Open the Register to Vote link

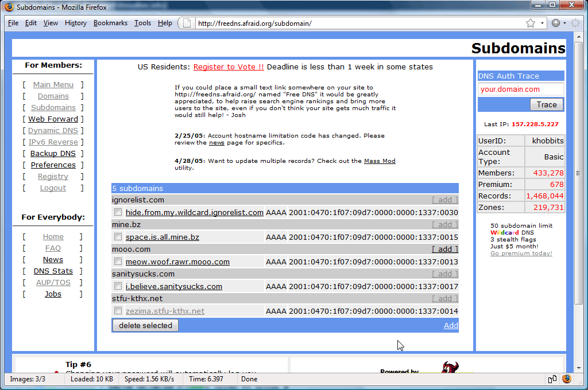point(229,67)
